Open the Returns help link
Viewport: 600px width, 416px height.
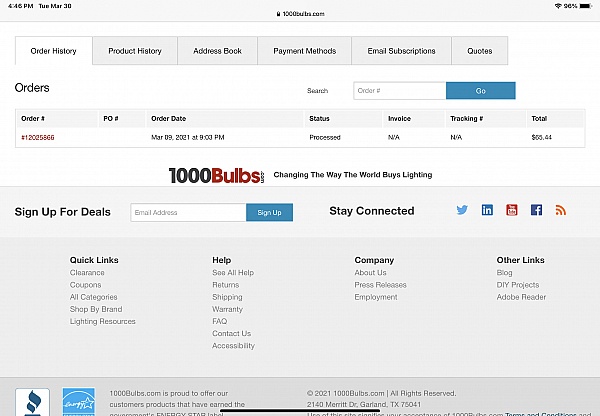point(225,285)
